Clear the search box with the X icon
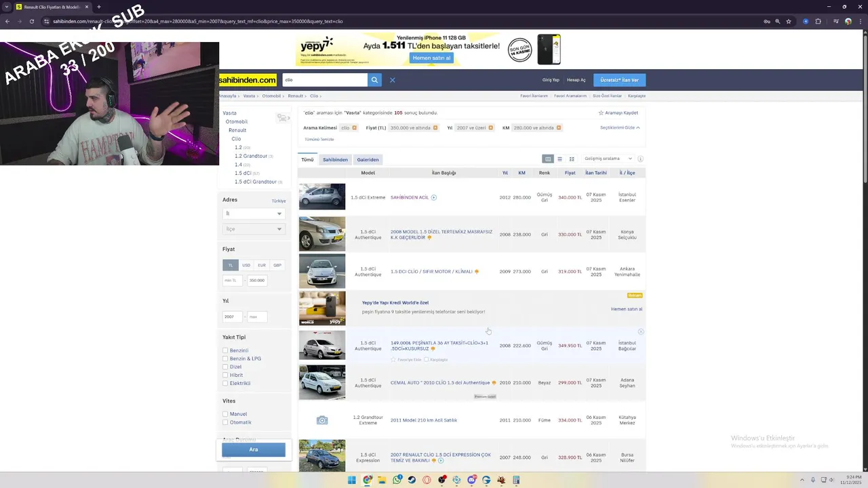 (392, 80)
